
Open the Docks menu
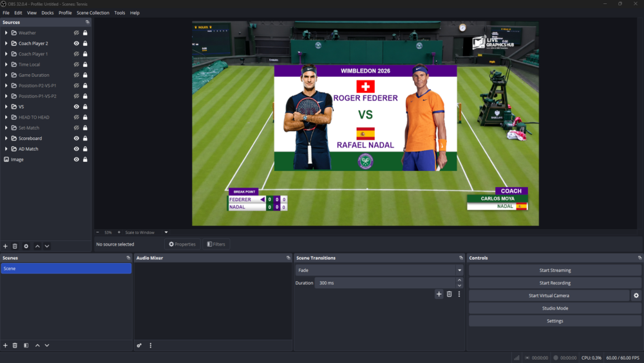(47, 13)
